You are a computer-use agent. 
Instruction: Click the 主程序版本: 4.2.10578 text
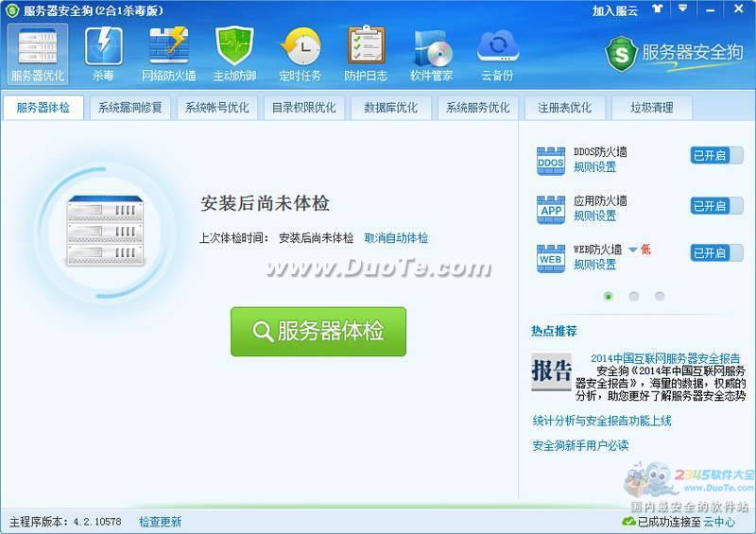point(65,522)
